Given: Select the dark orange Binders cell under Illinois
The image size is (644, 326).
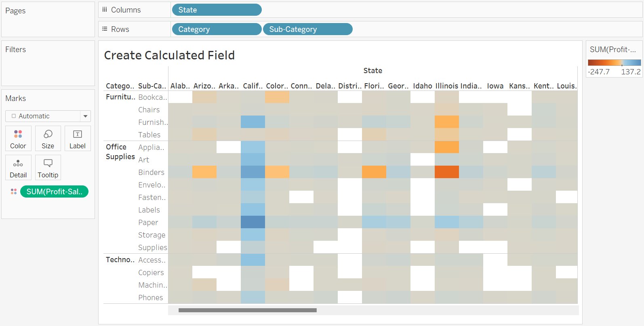Looking at the screenshot, I should (446, 172).
